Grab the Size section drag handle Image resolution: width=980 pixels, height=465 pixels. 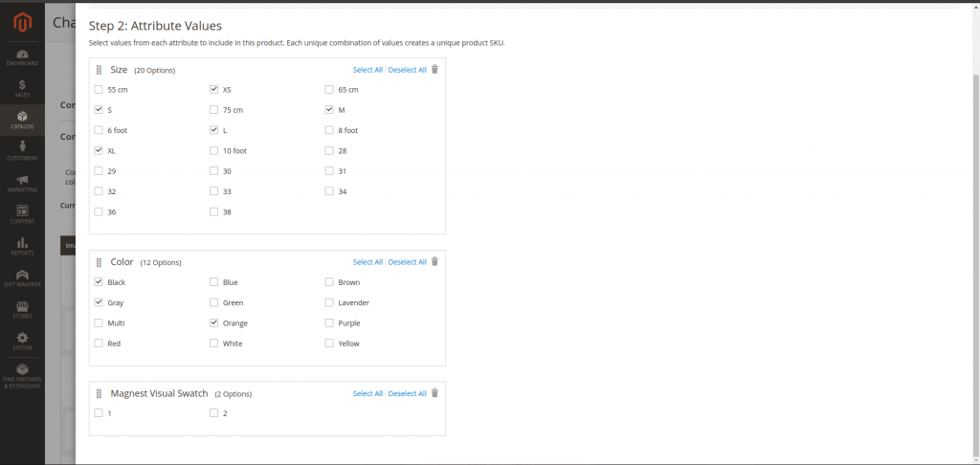(99, 70)
